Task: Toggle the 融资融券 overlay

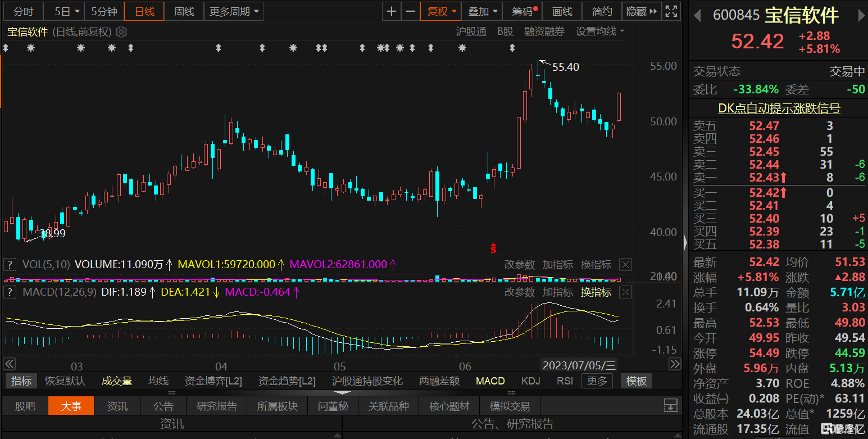Action: click(544, 32)
